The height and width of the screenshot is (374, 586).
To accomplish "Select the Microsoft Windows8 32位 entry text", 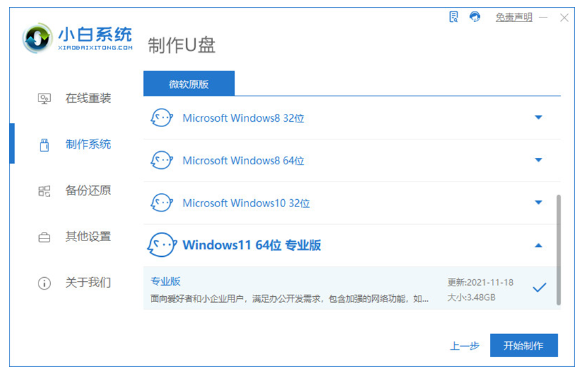I will 243,118.
